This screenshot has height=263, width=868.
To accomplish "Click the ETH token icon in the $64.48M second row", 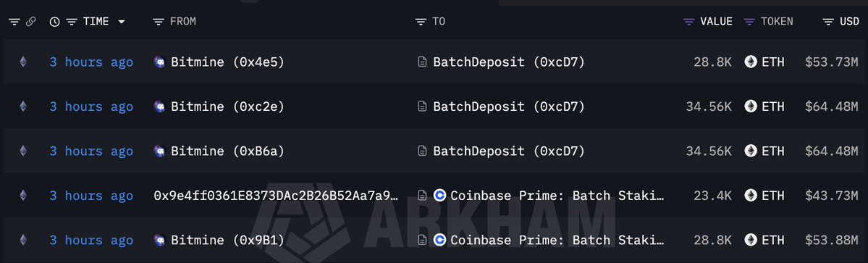I will click(751, 107).
